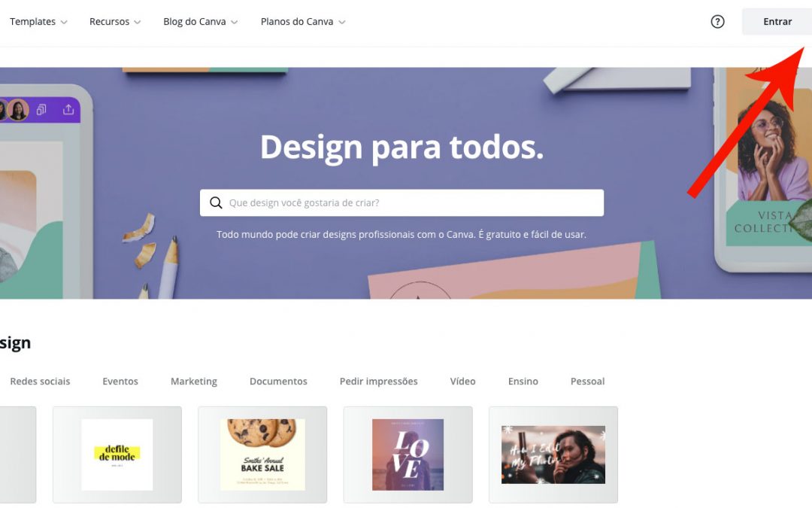
Task: Switch to the Redes sociais tab
Action: (40, 382)
